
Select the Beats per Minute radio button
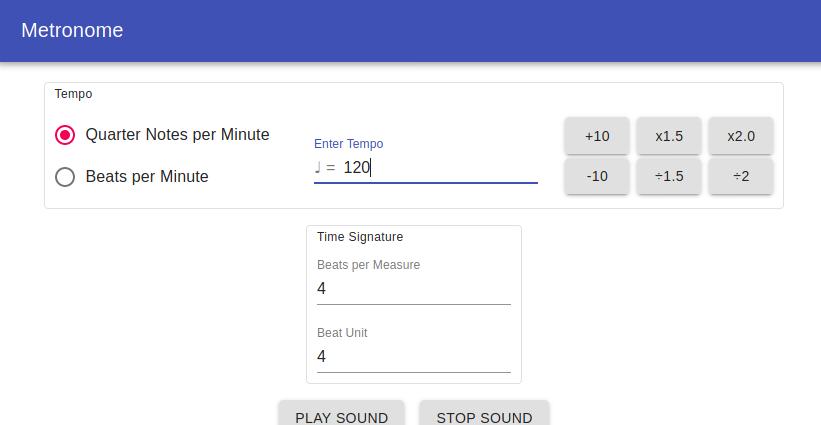pyautogui.click(x=65, y=177)
